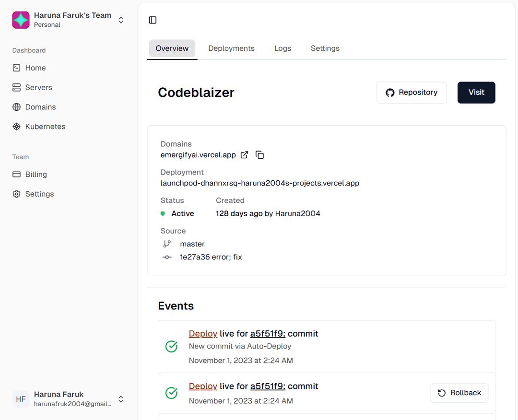Viewport: 518px width, 420px height.
Task: Open the Home icon in sidebar
Action: pyautogui.click(x=16, y=68)
